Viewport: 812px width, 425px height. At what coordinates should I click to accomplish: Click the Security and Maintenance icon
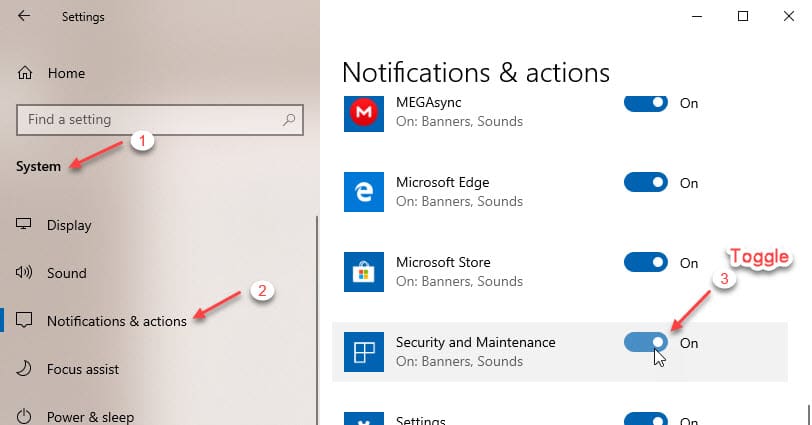click(364, 352)
